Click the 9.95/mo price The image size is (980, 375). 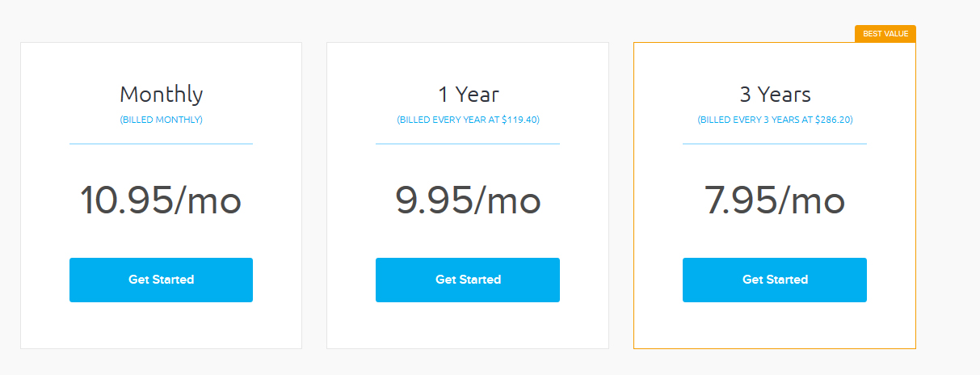(x=468, y=200)
